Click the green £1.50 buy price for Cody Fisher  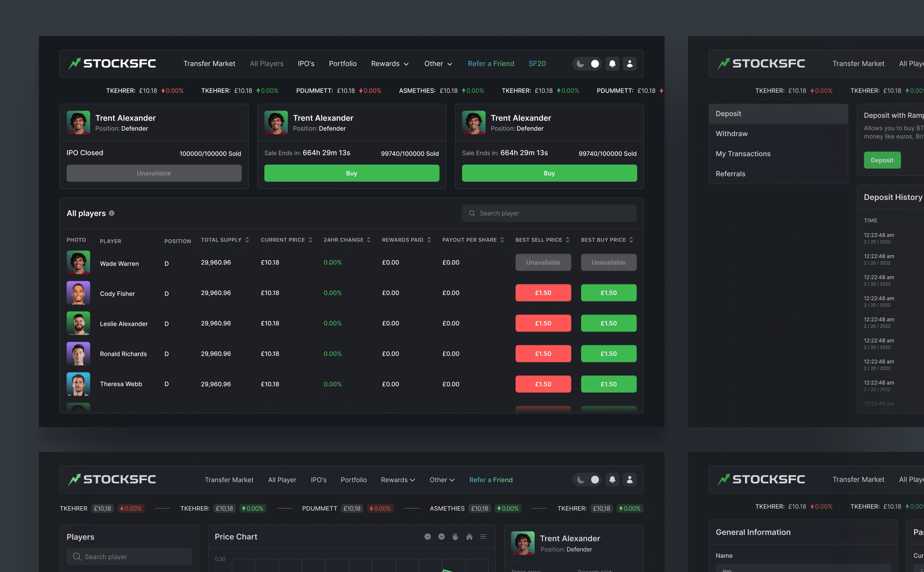pyautogui.click(x=609, y=293)
